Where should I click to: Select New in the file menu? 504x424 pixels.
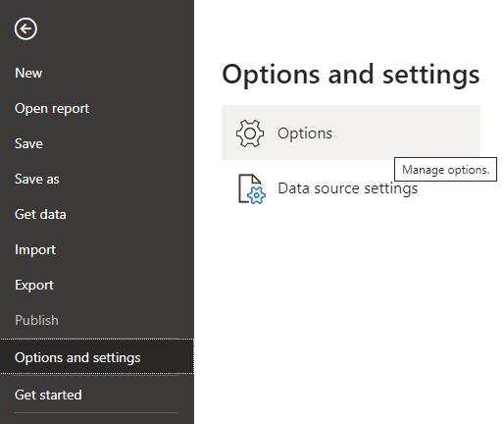coord(28,73)
